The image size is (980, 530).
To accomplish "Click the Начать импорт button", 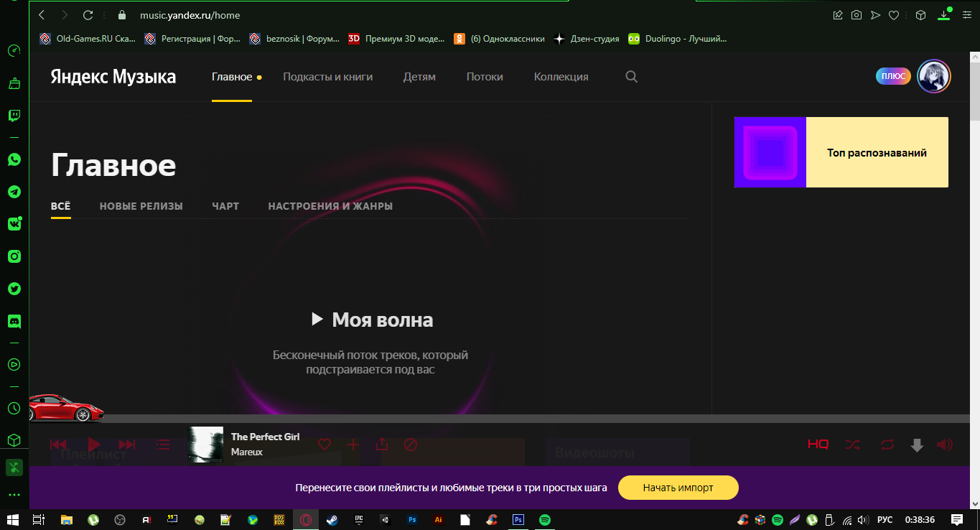I will click(678, 488).
